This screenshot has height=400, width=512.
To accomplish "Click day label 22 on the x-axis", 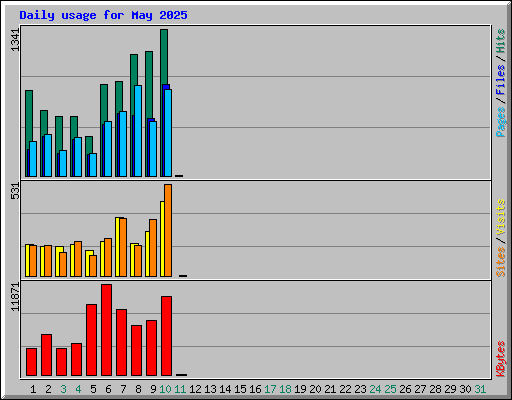I will coord(345,389).
